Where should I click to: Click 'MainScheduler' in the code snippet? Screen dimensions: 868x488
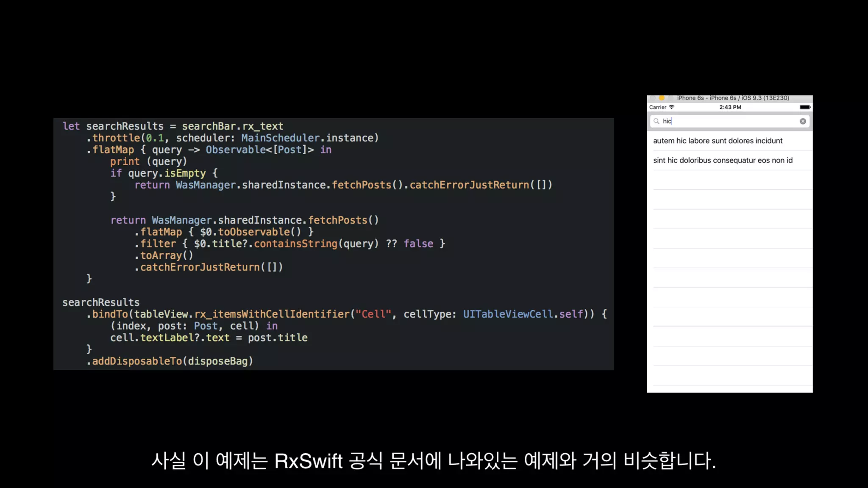[280, 138]
